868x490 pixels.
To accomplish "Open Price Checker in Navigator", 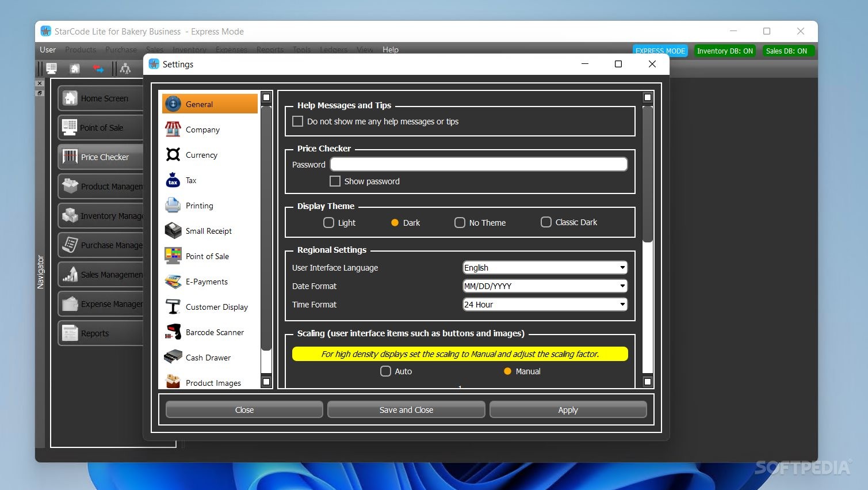I will click(x=101, y=157).
